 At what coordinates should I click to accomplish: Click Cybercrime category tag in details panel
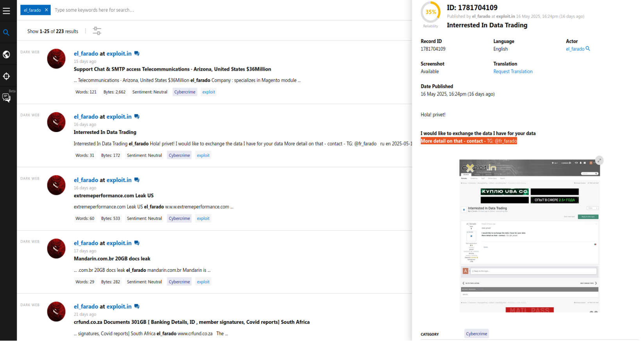point(476,334)
